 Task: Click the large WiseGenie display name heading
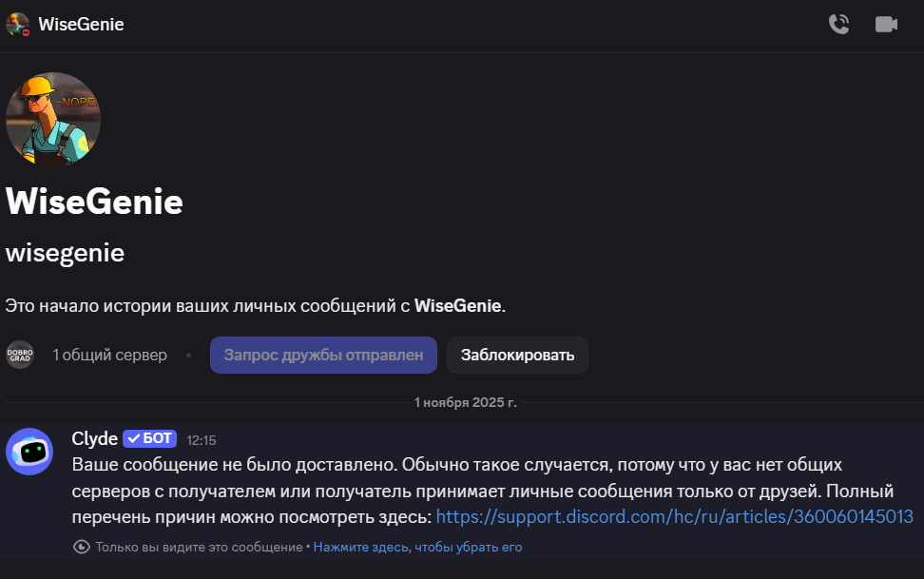click(x=94, y=203)
